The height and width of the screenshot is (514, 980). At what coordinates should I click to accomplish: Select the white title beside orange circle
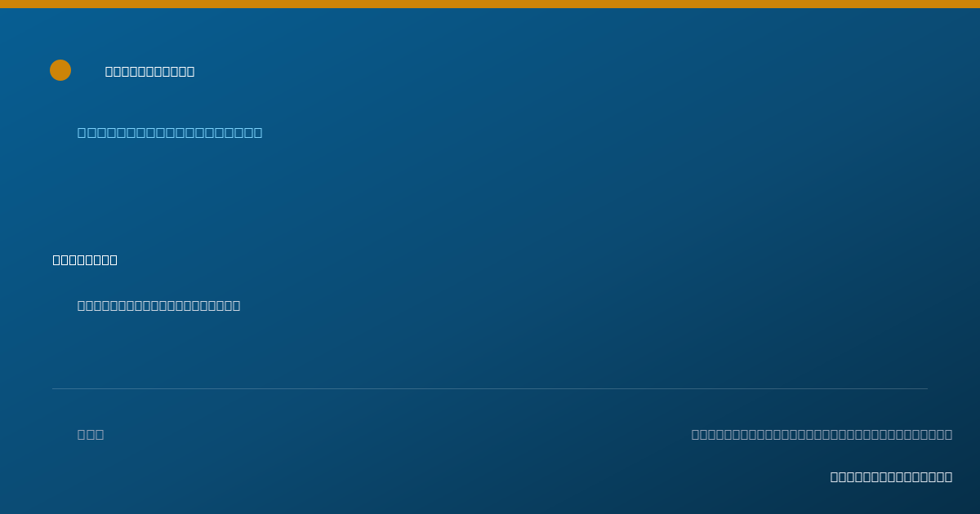(x=150, y=72)
